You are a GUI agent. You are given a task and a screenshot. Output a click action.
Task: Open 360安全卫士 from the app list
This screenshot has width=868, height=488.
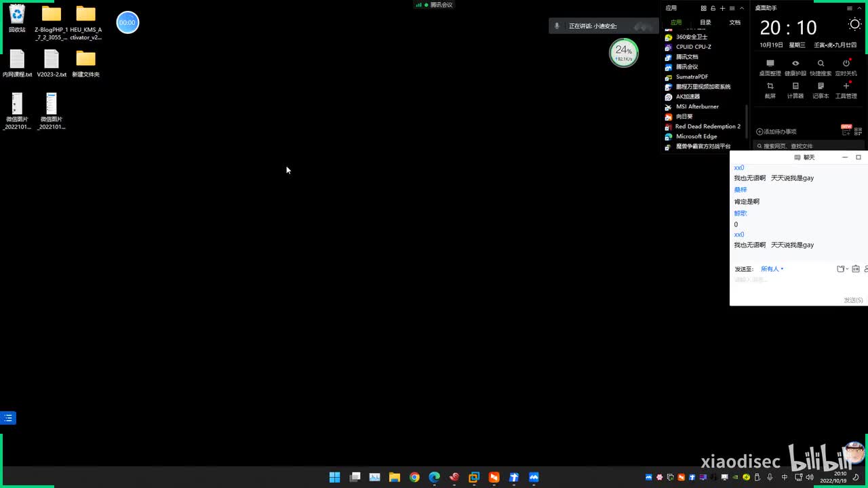point(686,37)
